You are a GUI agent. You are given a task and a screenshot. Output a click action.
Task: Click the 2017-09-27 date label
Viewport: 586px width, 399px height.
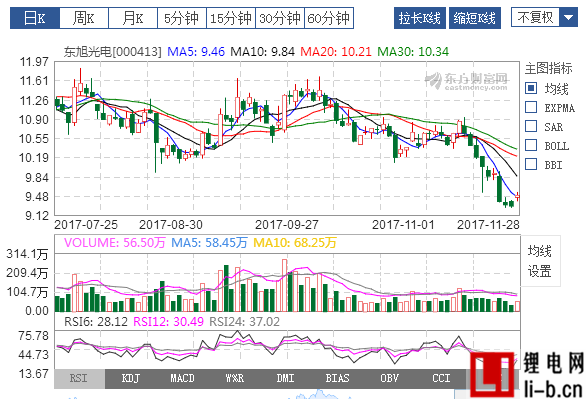(287, 225)
